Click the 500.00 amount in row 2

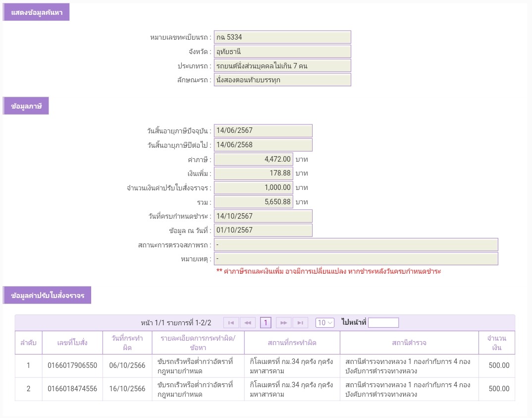click(499, 389)
